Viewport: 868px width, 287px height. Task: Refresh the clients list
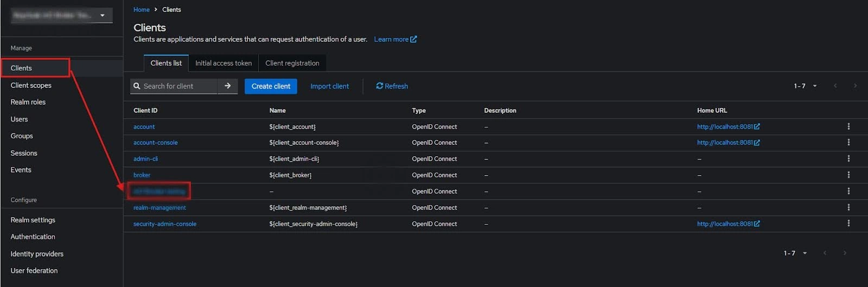click(392, 86)
